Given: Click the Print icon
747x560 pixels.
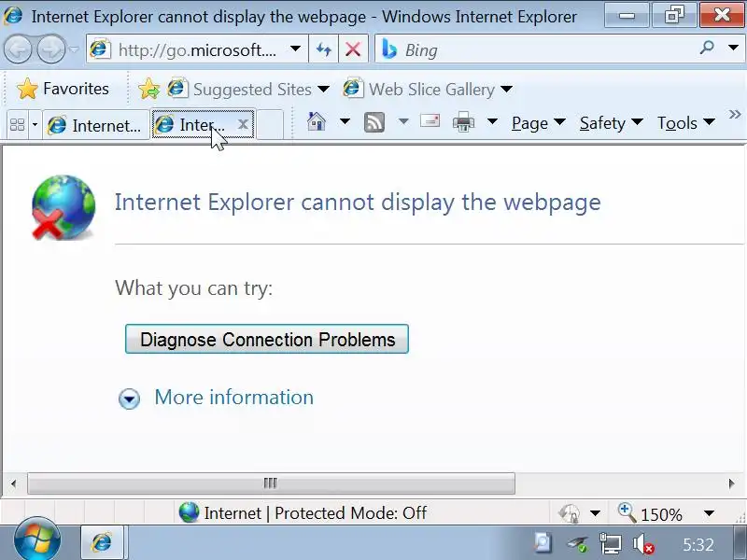Looking at the screenshot, I should coord(463,122).
